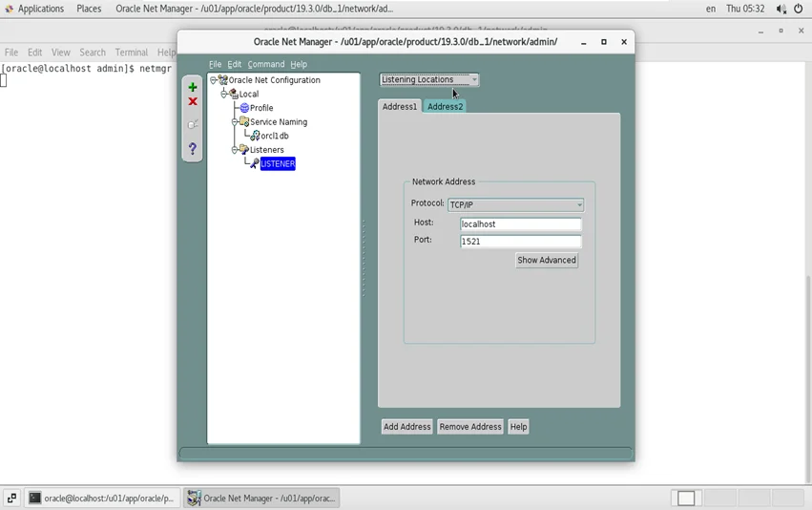
Task: Click the LISTENER node icon
Action: click(x=255, y=163)
